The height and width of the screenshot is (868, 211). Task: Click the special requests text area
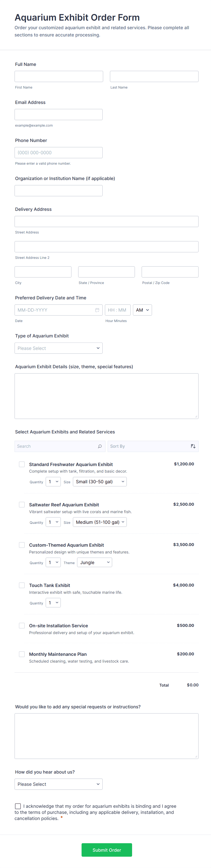[x=106, y=736]
